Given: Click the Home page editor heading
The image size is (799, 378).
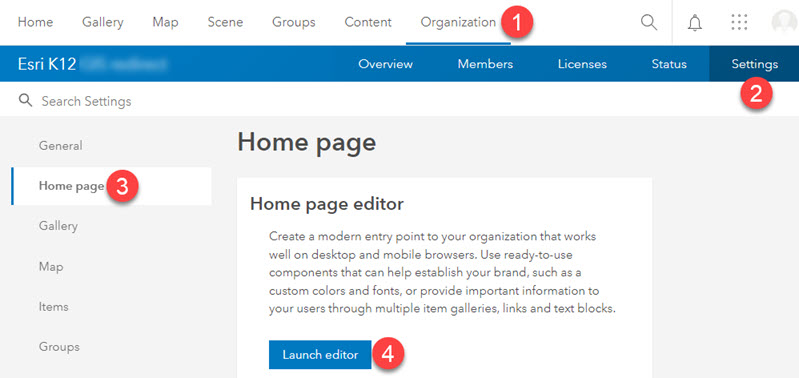Looking at the screenshot, I should click(x=327, y=204).
